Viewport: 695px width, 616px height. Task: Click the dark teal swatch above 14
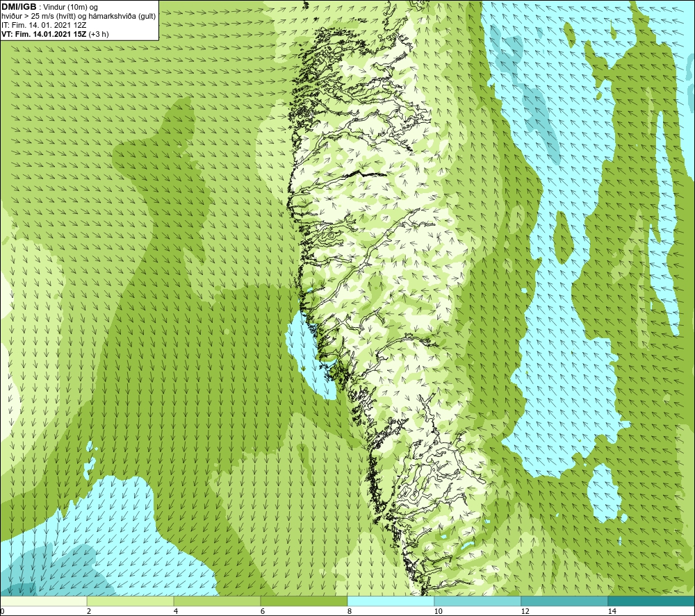click(652, 601)
